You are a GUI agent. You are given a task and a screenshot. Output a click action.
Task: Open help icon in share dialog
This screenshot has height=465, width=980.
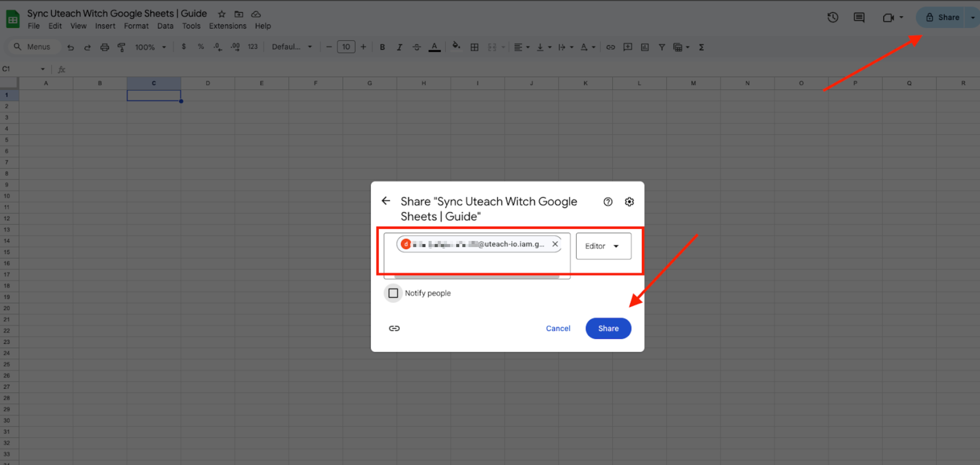coord(608,202)
